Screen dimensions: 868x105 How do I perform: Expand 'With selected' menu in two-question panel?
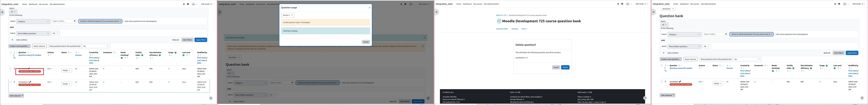(x=16, y=96)
